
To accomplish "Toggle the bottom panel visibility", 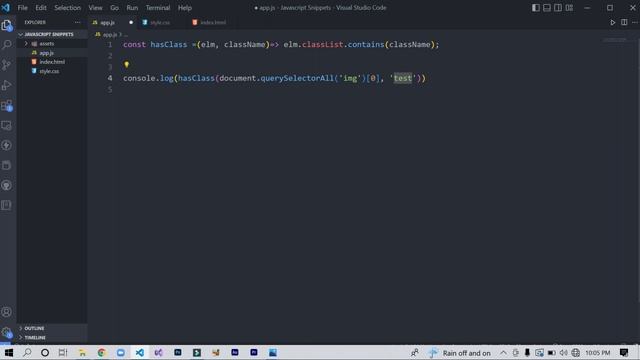I will [x=547, y=8].
